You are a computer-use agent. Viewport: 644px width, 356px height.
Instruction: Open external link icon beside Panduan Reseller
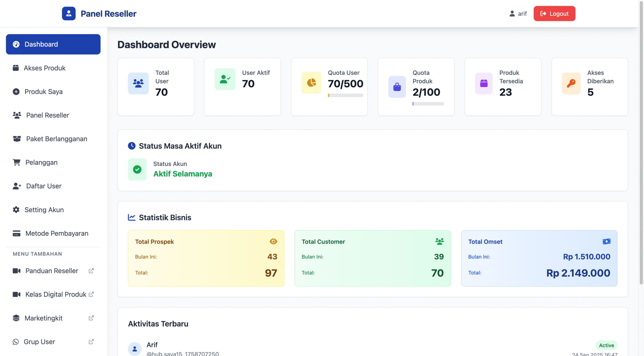[x=91, y=271]
